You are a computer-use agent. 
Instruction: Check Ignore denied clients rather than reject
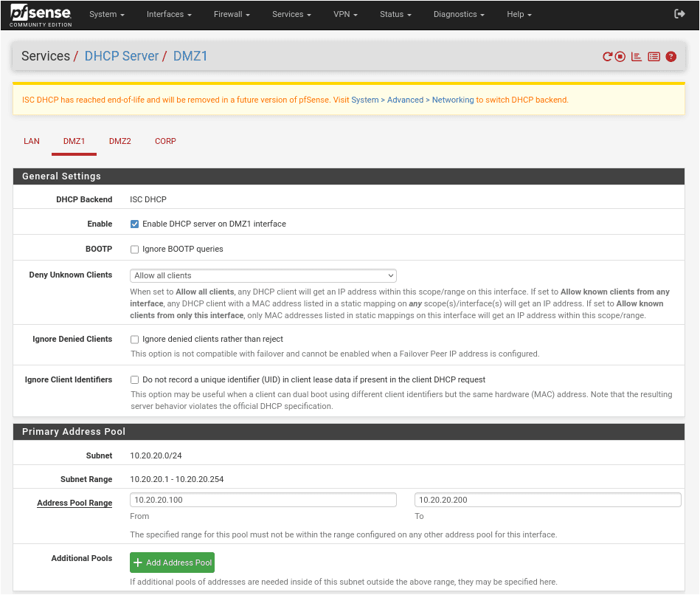[x=134, y=340]
